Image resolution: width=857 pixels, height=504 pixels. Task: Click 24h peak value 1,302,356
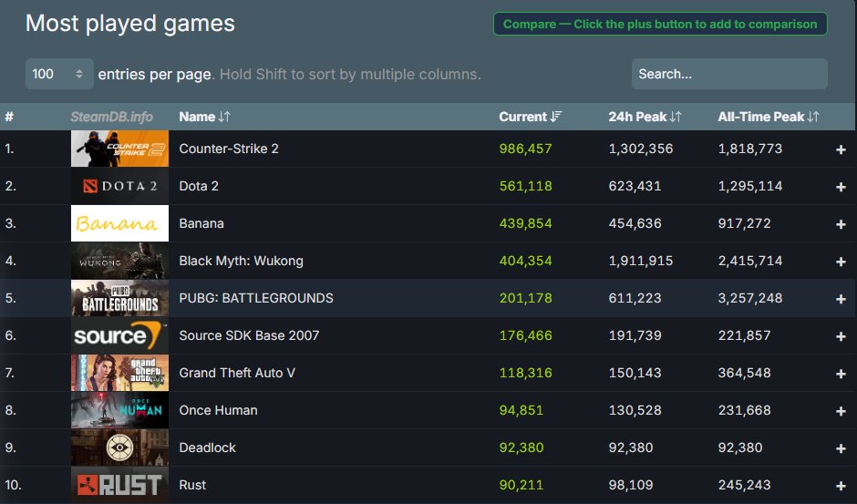[x=641, y=149]
